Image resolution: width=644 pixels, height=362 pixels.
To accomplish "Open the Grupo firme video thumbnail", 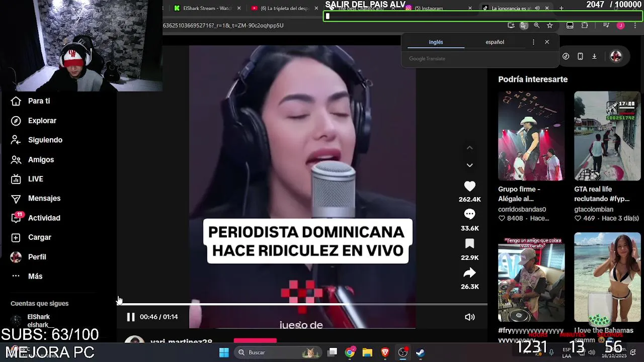I will click(531, 136).
